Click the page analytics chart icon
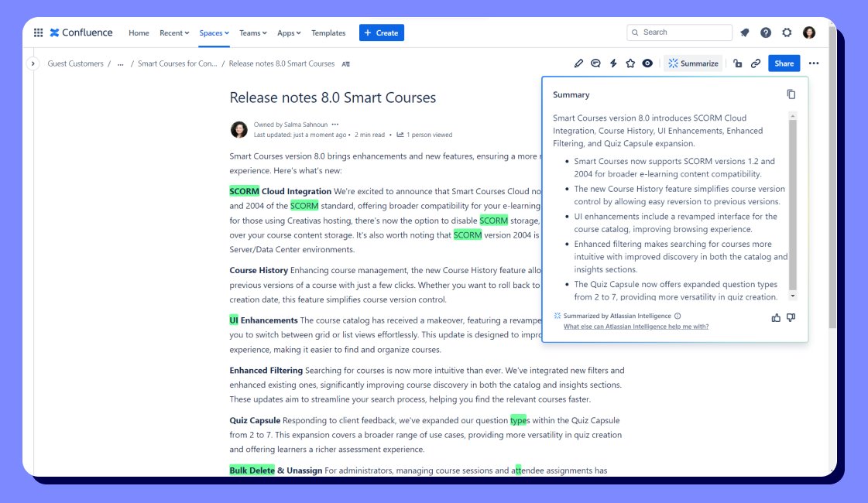Viewport: 868px width, 503px height. (400, 135)
